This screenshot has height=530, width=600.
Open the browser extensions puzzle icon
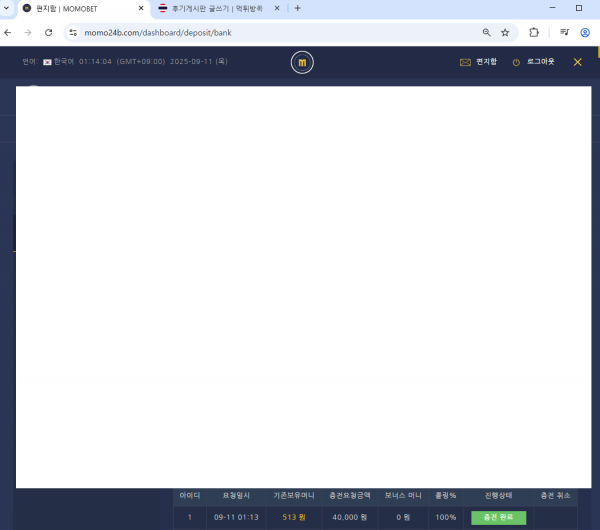click(534, 32)
